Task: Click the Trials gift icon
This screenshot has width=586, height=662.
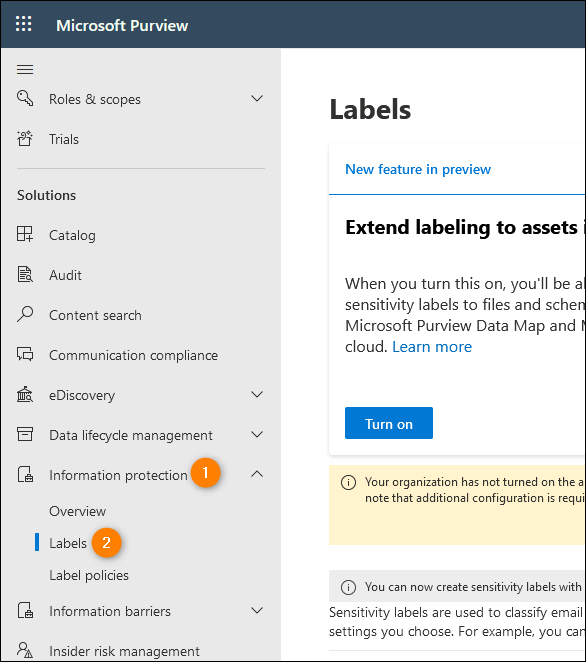Action: pos(25,138)
